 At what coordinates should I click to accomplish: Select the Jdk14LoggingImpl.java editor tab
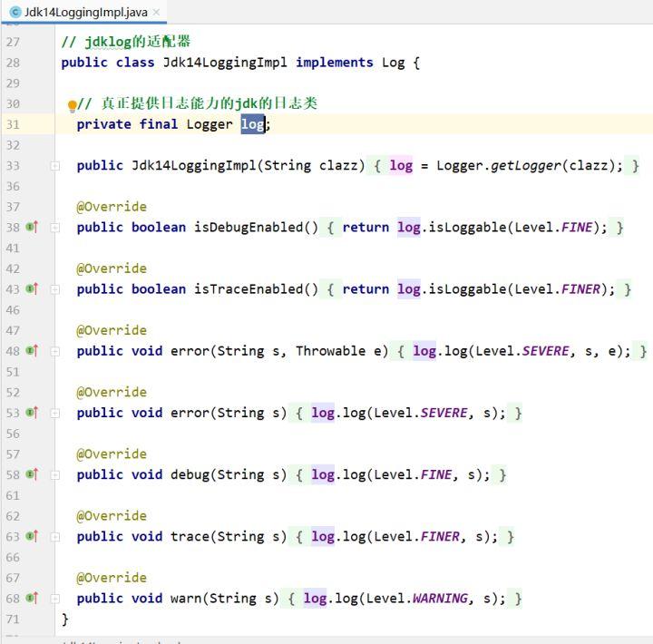click(x=85, y=12)
